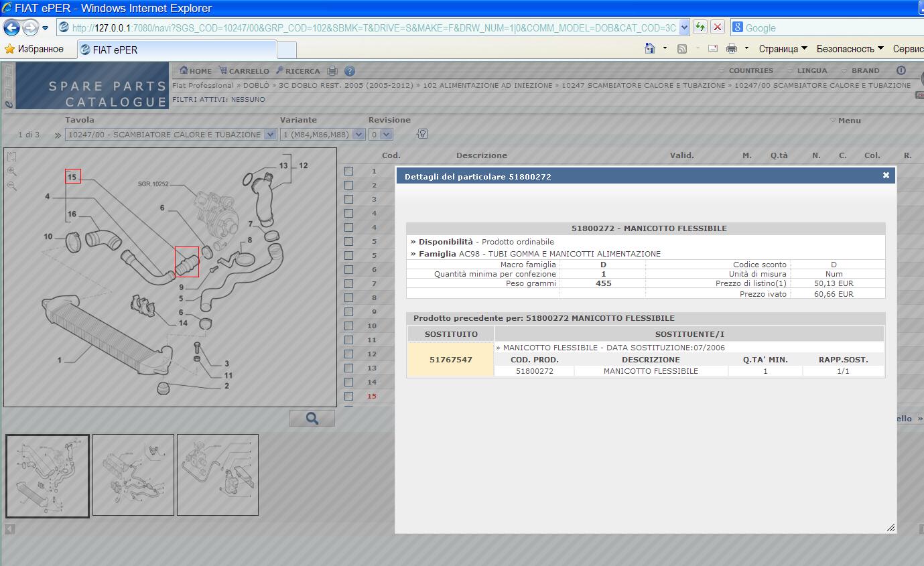Viewport: 924px width, 566px height.
Task: Click the lightbulb icon next to Revisione
Action: tap(422, 134)
